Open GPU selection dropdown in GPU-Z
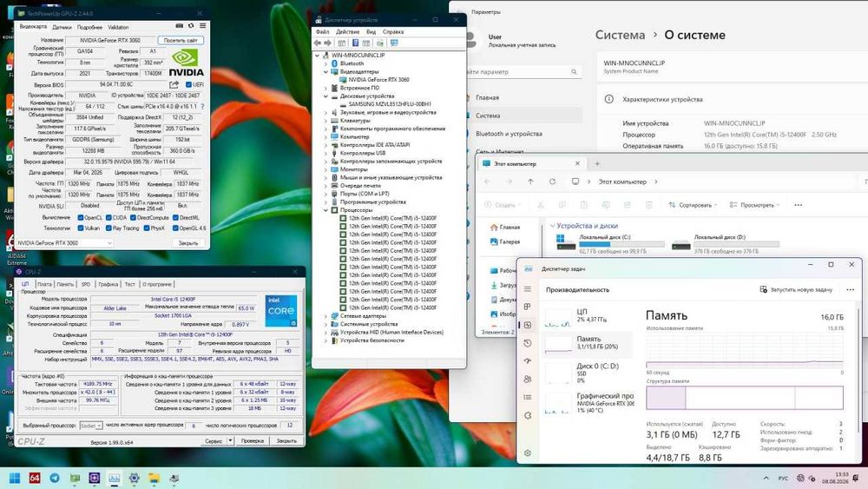The image size is (868, 489). (64, 243)
